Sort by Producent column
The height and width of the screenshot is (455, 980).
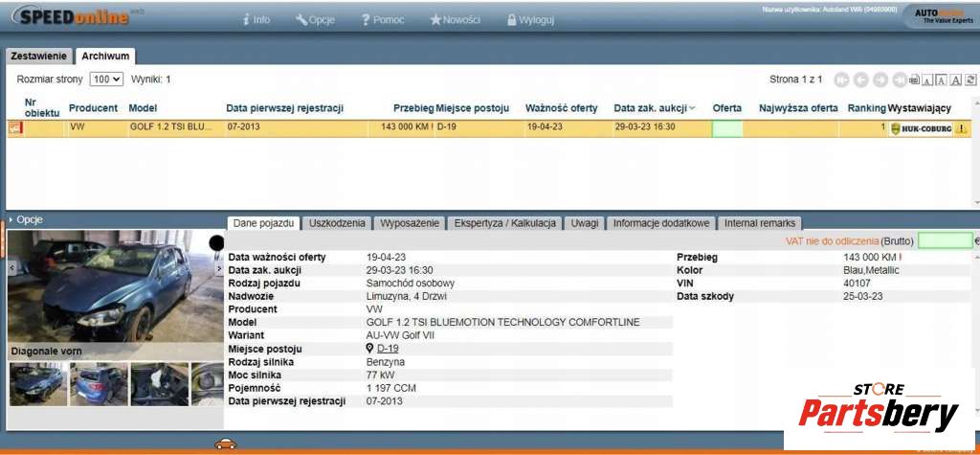(93, 108)
